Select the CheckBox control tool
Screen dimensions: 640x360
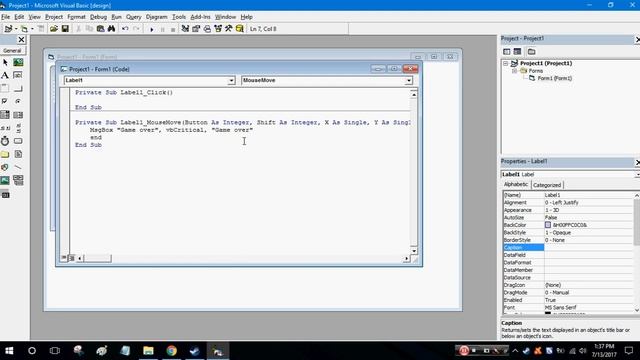(x=5, y=102)
